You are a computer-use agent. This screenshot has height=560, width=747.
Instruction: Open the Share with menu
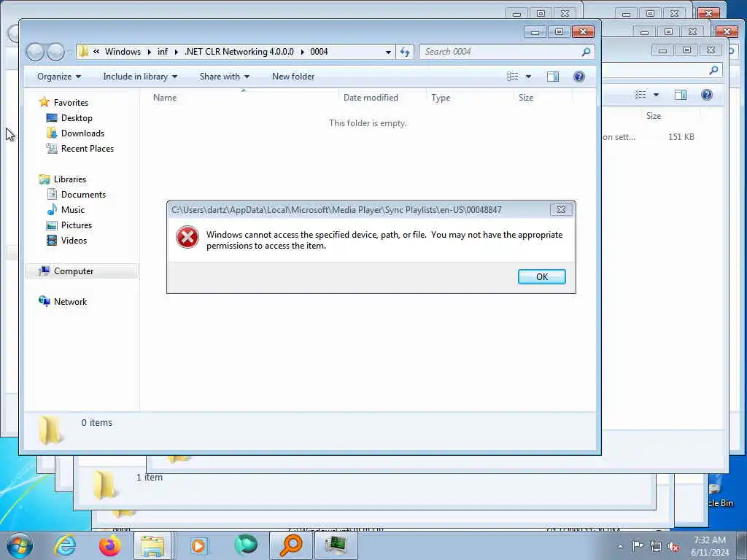point(225,77)
